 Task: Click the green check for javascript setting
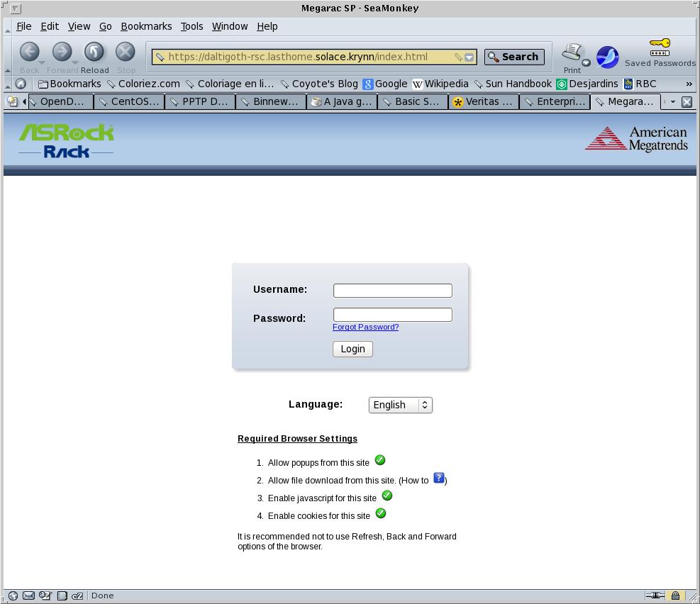click(387, 496)
